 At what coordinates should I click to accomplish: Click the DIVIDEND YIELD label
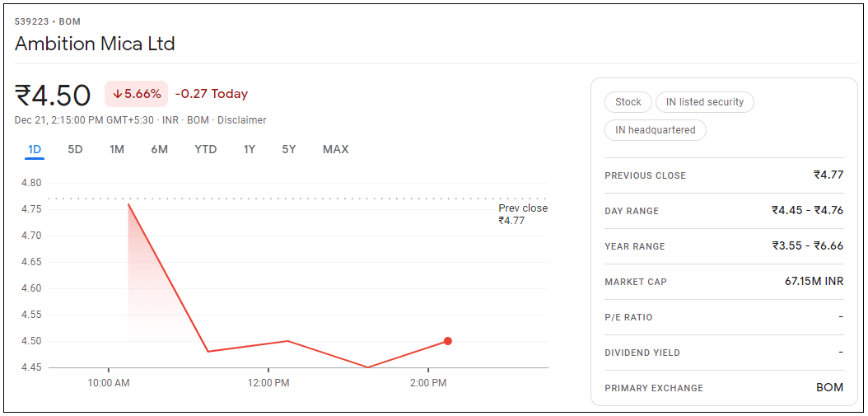[642, 353]
